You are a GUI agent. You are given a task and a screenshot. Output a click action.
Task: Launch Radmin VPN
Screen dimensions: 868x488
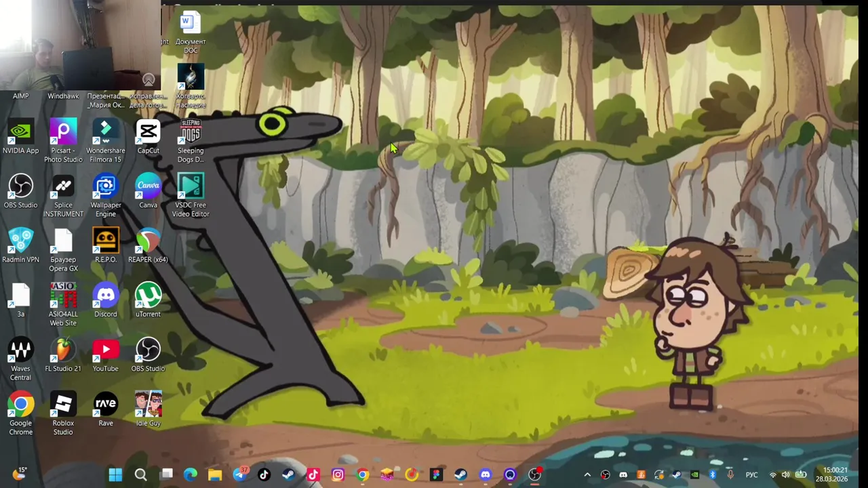click(20, 246)
